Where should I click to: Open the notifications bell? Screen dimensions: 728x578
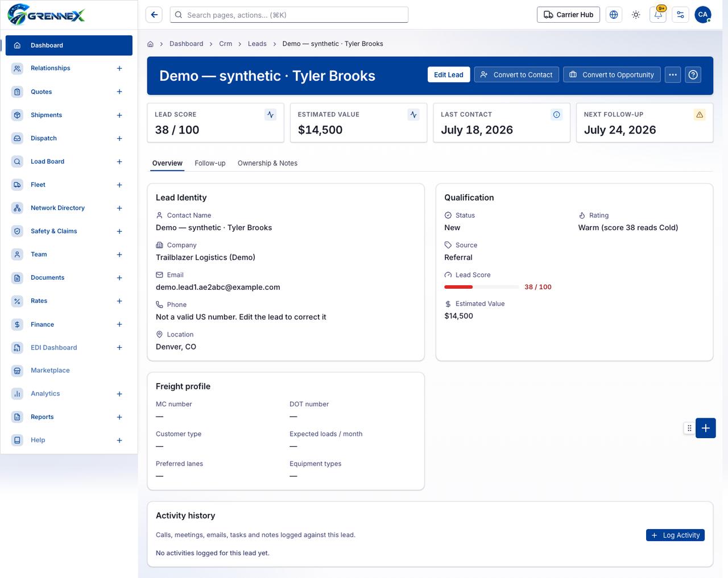(x=658, y=15)
